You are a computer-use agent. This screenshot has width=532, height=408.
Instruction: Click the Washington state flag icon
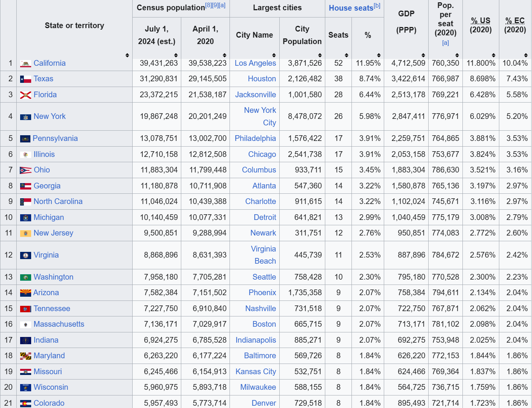pos(25,277)
